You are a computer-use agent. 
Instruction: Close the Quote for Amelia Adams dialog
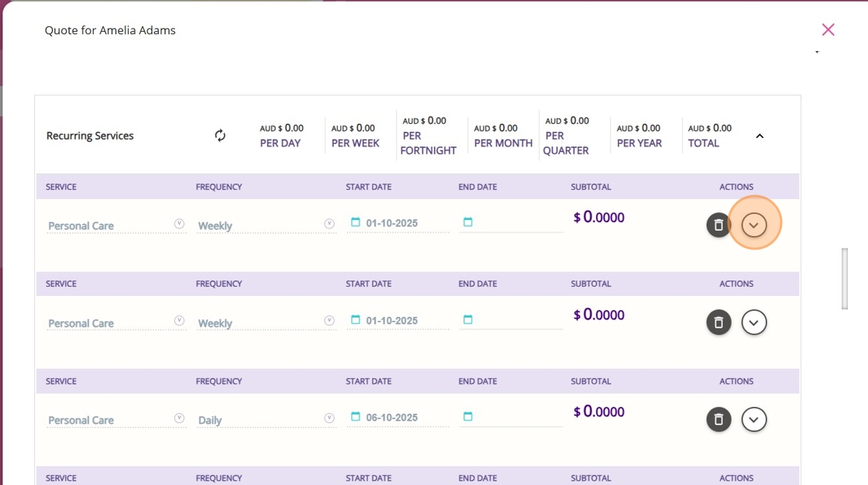(828, 29)
